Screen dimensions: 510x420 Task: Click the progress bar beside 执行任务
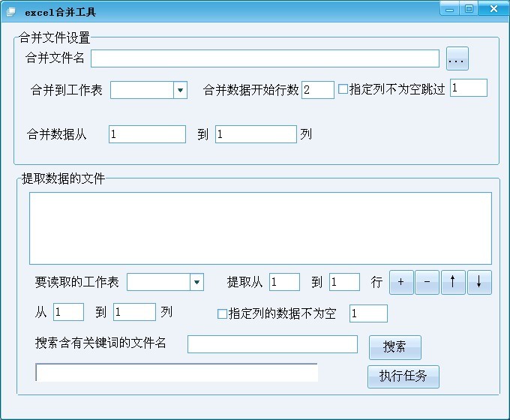pos(176,373)
